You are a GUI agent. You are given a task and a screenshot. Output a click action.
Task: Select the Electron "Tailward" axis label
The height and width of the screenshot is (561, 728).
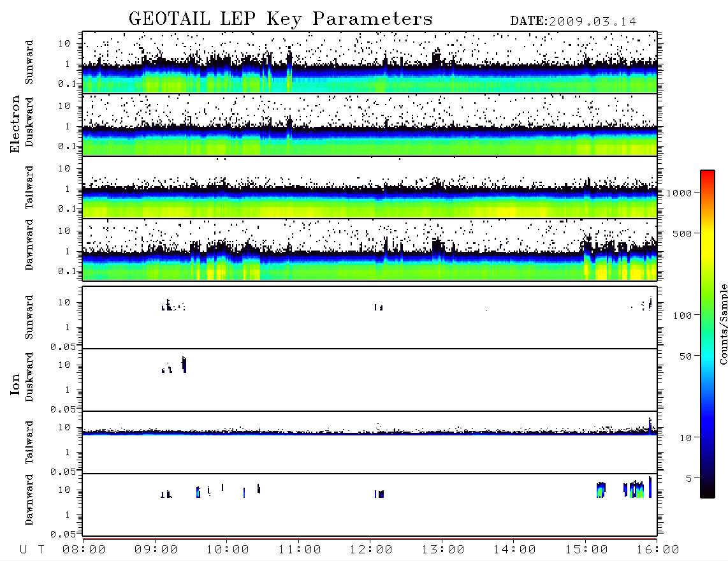tap(29, 187)
